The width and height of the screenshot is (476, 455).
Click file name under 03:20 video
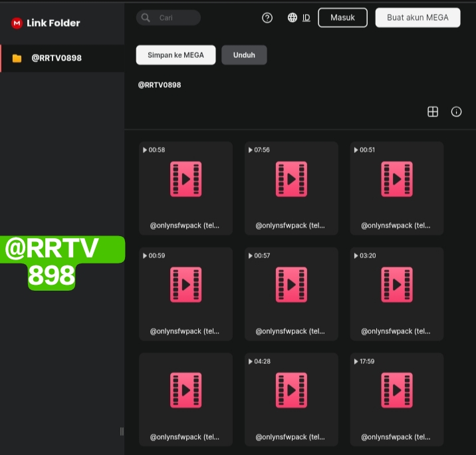pos(396,331)
